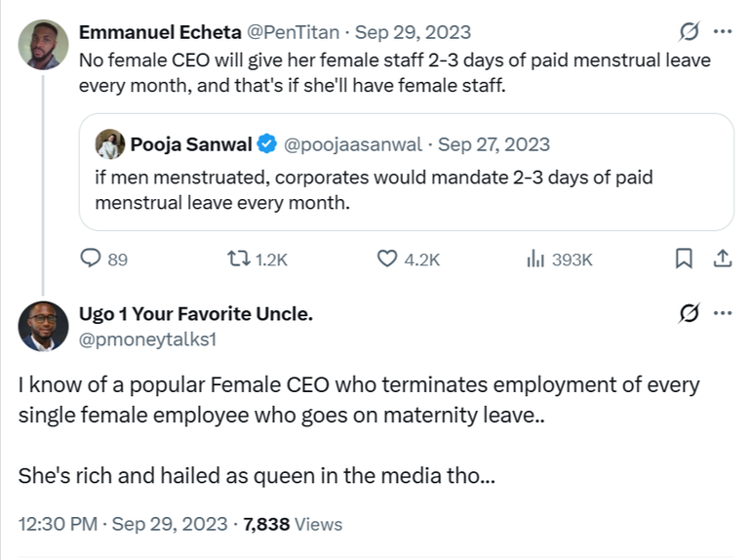Open Emmanuel Echeta's profile picture
751x560 pixels.
[43, 44]
